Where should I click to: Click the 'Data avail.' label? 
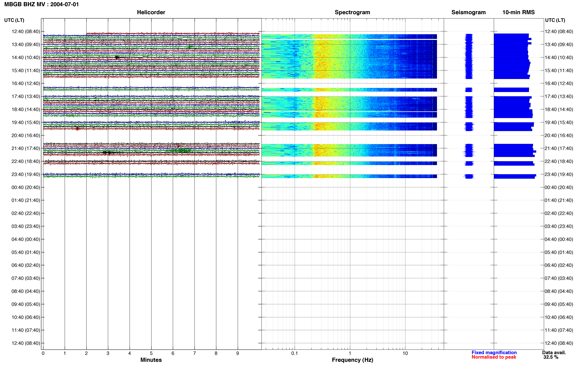(554, 352)
